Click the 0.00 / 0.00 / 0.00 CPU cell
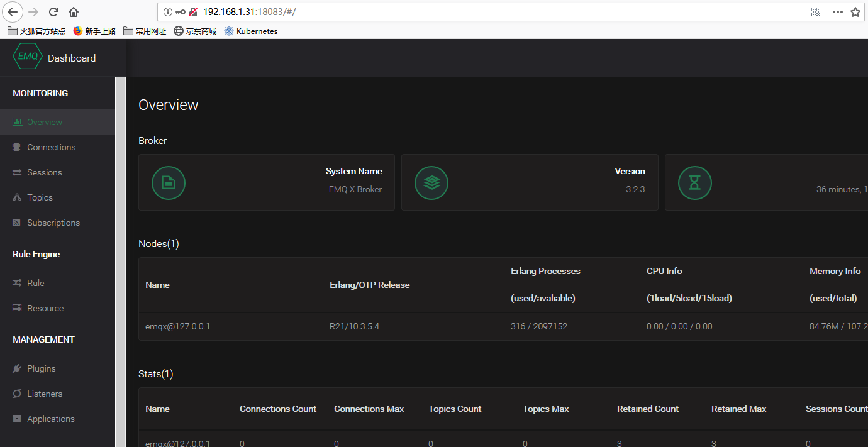Screen dimensions: 868x447 point(679,326)
